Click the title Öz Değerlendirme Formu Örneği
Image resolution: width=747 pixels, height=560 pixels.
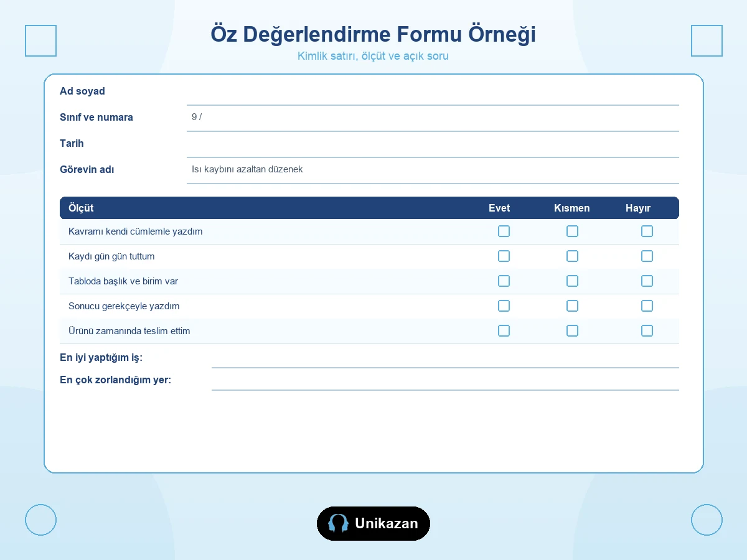click(374, 34)
